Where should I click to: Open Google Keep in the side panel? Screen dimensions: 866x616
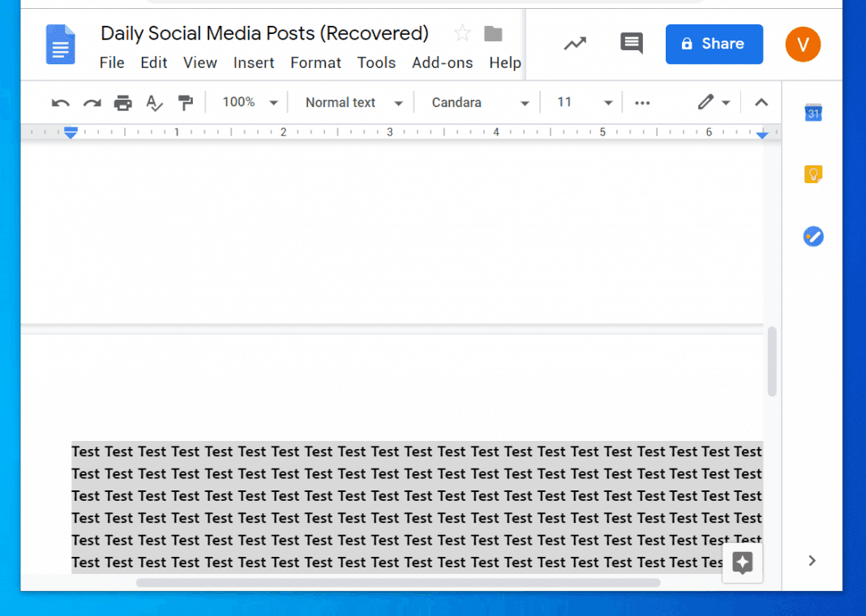coord(813,173)
